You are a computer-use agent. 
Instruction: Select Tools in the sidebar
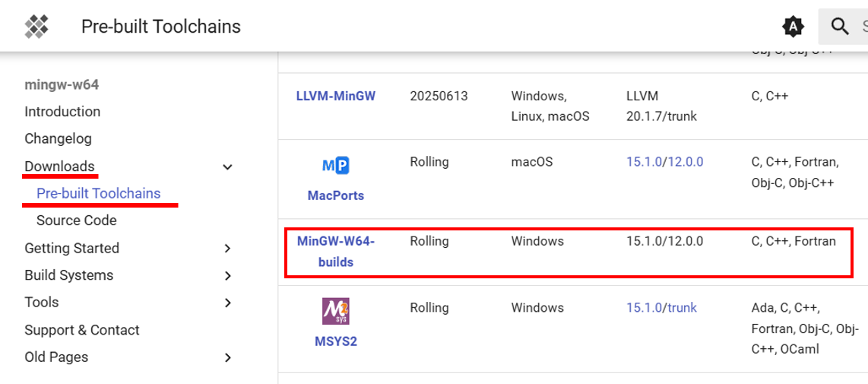[42, 303]
